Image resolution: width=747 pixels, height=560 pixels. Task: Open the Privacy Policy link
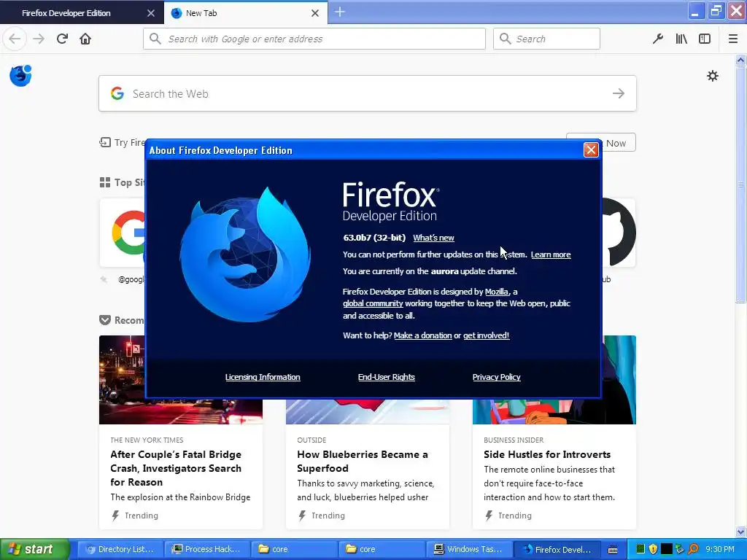click(x=496, y=377)
